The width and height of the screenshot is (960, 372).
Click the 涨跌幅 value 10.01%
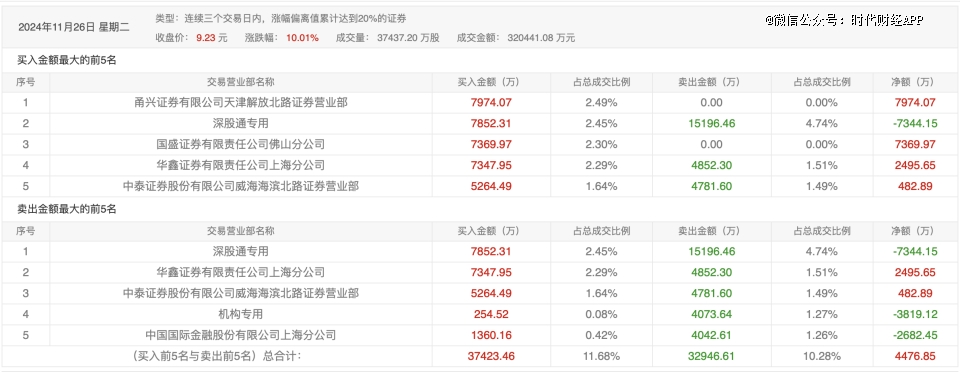pyautogui.click(x=302, y=38)
